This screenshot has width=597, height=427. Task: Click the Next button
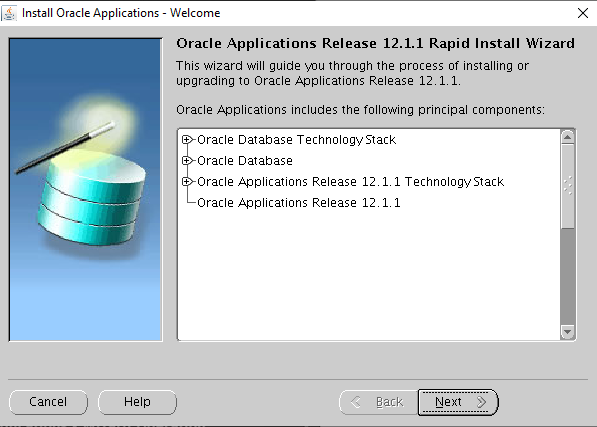pyautogui.click(x=458, y=402)
